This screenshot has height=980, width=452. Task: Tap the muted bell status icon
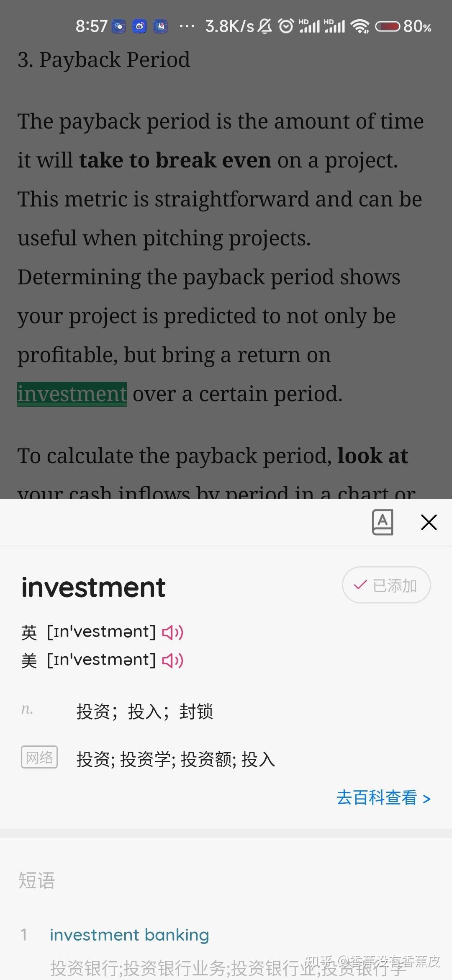pos(265,26)
